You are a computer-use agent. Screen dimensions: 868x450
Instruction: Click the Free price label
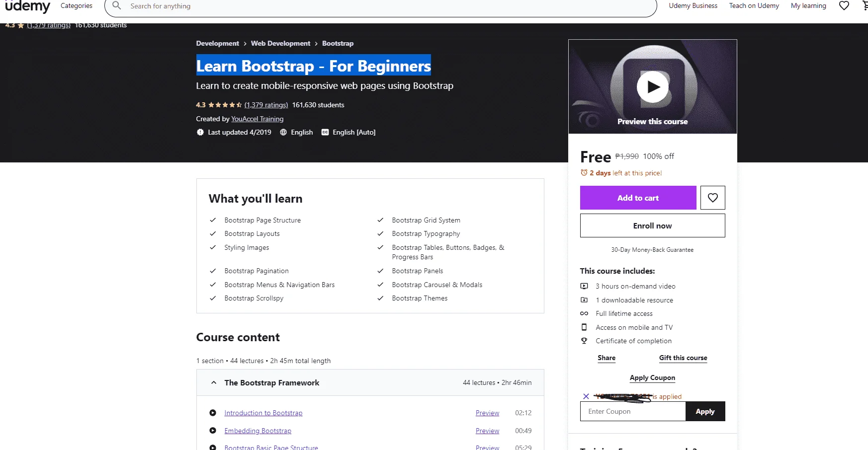(596, 157)
